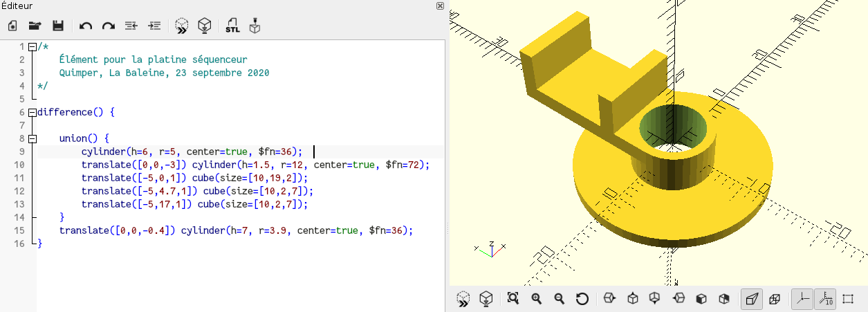This screenshot has width=868, height=312.
Task: Undo the last edit
Action: (86, 26)
